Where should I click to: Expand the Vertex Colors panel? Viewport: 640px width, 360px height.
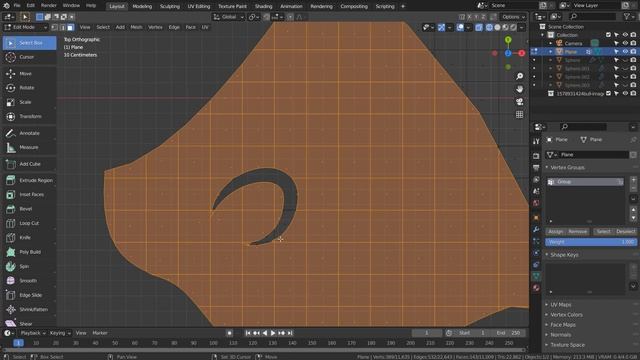[x=566, y=315]
